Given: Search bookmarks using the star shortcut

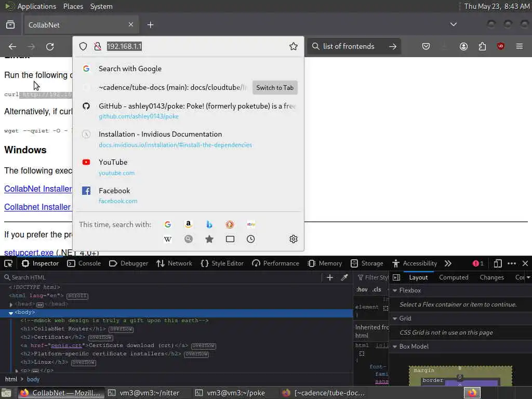Looking at the screenshot, I should coord(209,239).
